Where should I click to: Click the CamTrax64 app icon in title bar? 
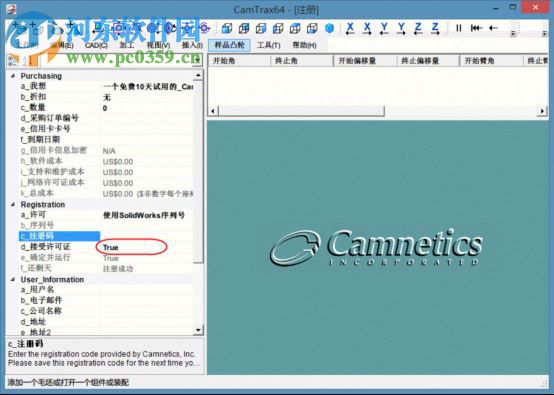11,9
